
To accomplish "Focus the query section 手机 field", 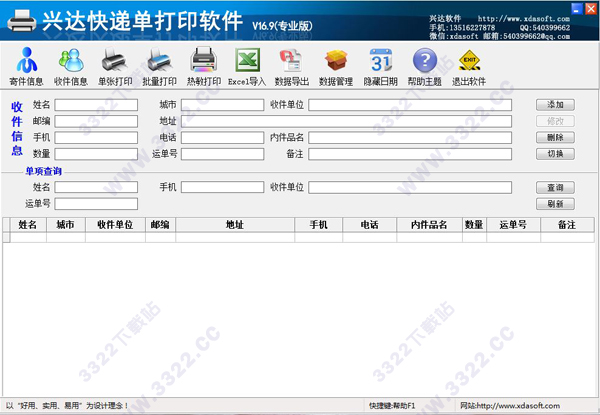I will coord(222,187).
